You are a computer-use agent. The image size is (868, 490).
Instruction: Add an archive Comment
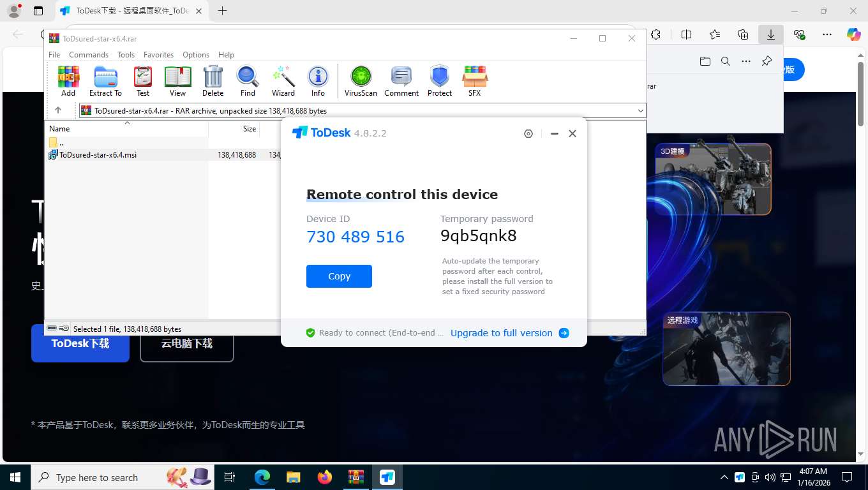coord(401,81)
